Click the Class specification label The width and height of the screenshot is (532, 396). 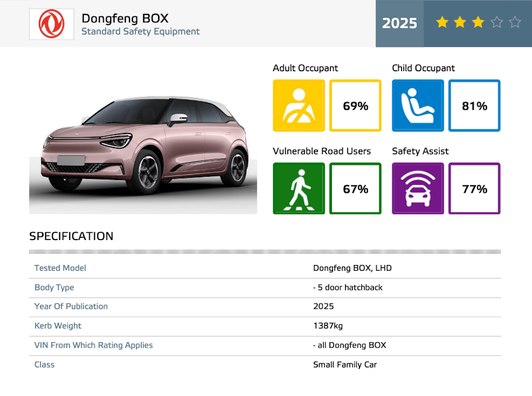click(x=44, y=364)
